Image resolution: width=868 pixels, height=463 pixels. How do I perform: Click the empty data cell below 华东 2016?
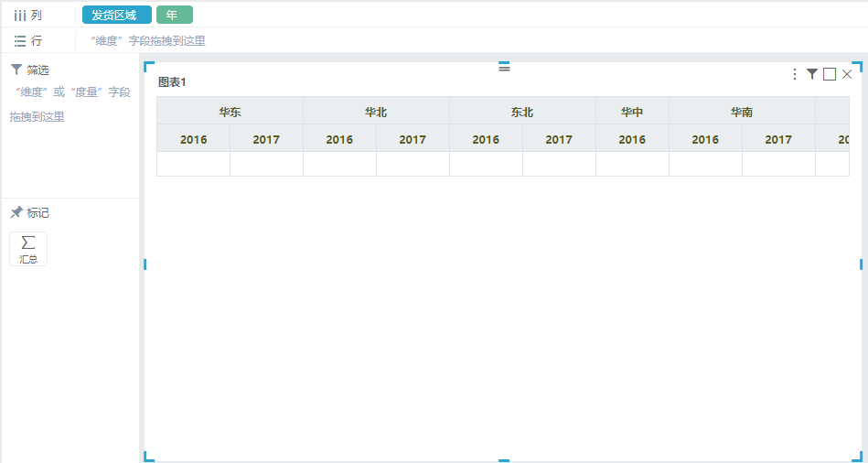pyautogui.click(x=193, y=164)
